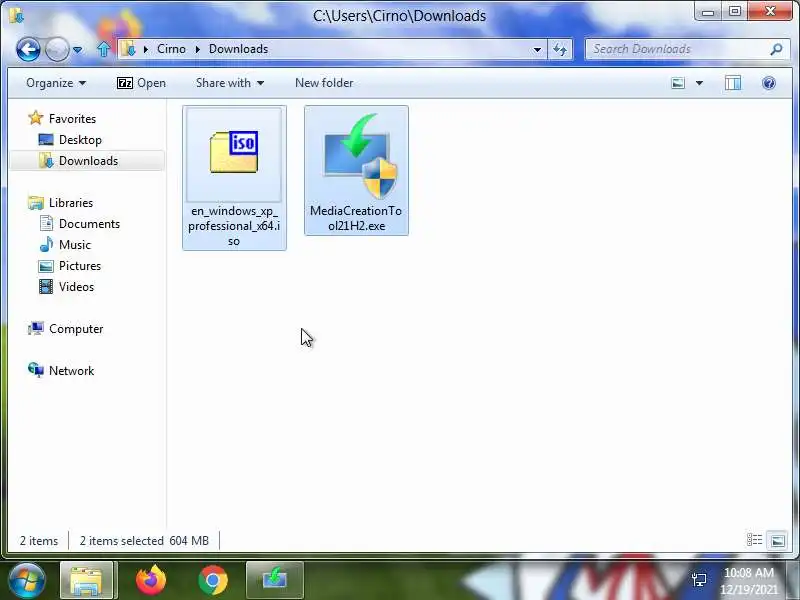Select Favorites in navigation pane
800x600 pixels.
62,118
